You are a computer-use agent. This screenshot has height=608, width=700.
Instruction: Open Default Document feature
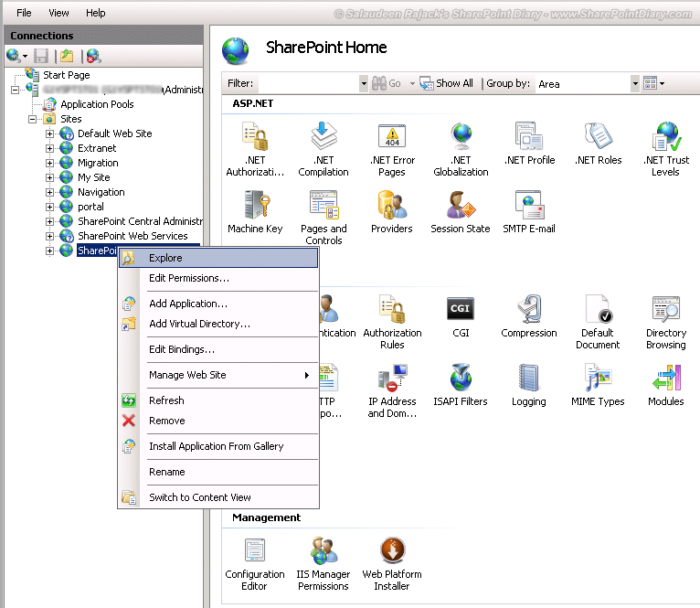598,322
